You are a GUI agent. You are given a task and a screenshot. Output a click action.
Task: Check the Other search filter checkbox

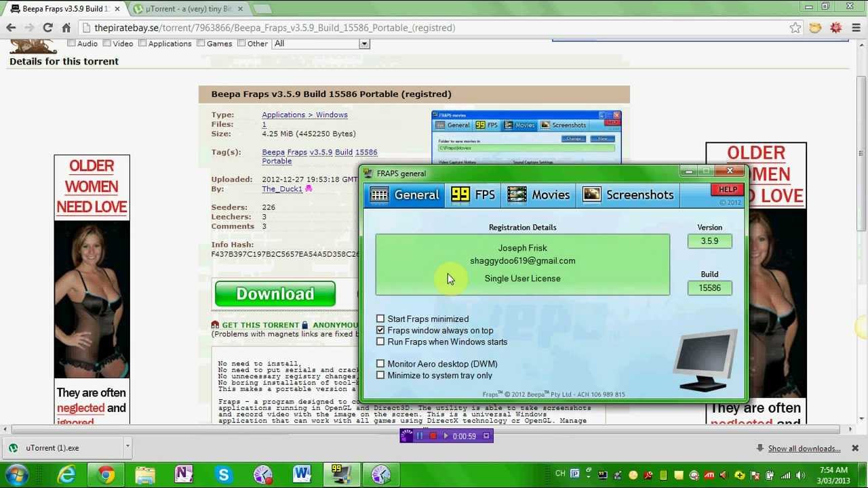[241, 43]
